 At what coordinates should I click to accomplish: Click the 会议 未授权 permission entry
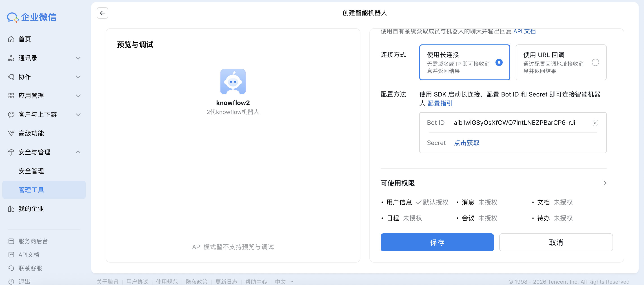coord(477,218)
